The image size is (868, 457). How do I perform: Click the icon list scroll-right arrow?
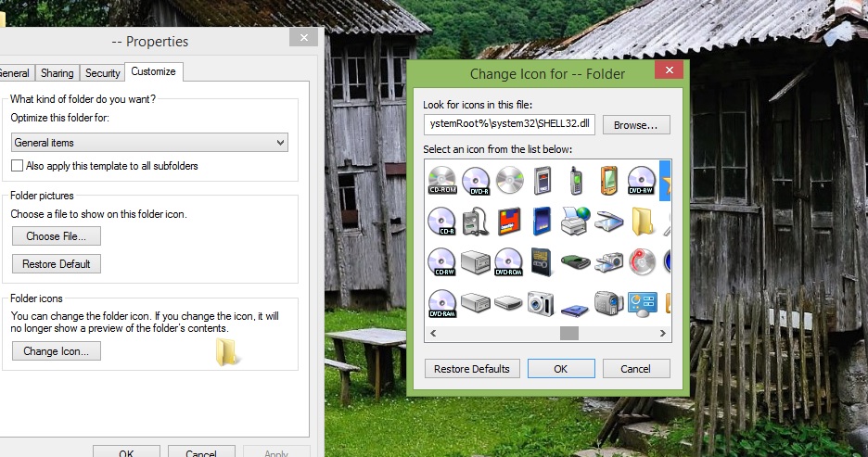coord(663,333)
